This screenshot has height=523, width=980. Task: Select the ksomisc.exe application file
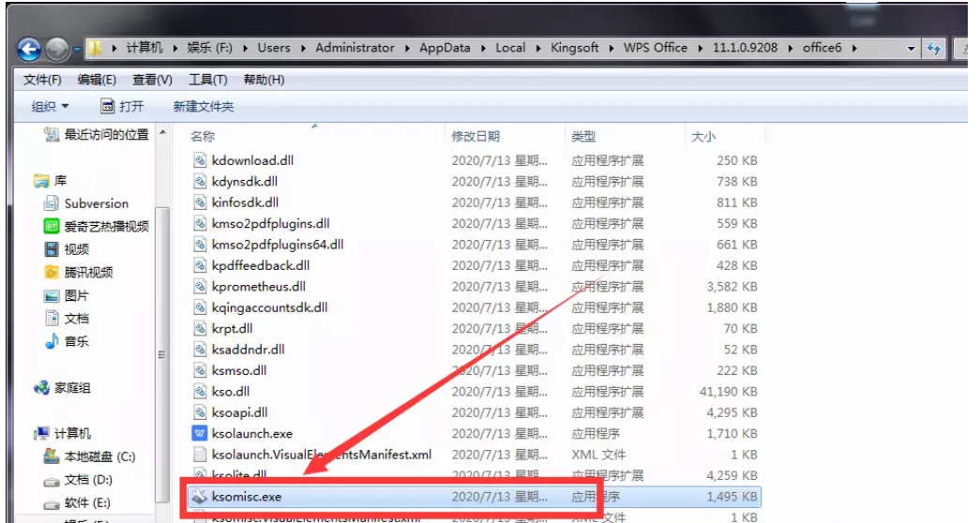(475, 498)
